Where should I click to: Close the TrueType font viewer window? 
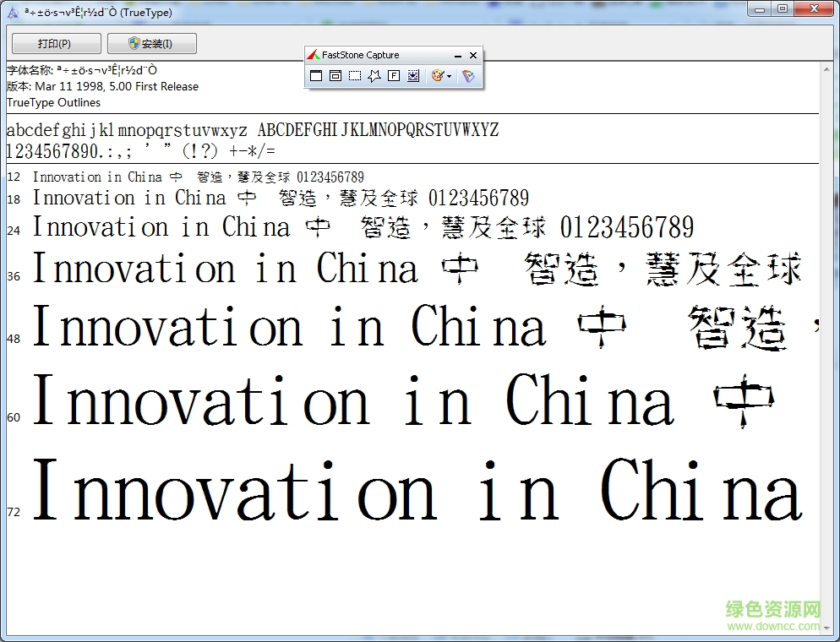(814, 9)
